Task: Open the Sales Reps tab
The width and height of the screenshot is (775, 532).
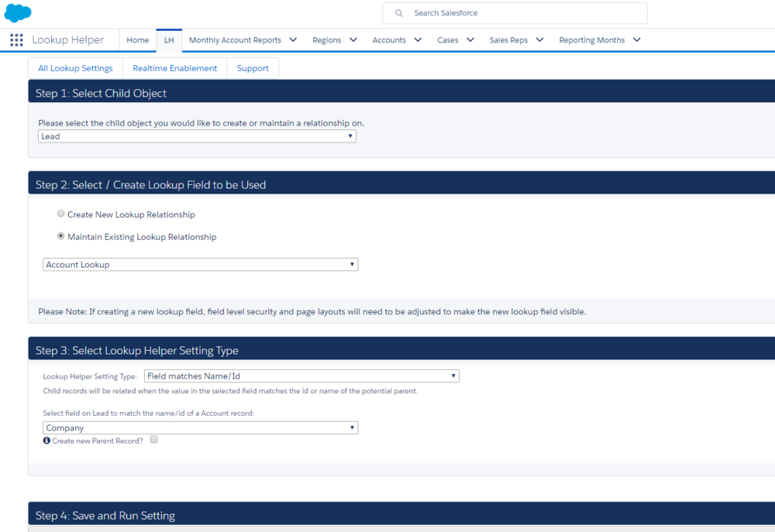Action: (x=508, y=40)
